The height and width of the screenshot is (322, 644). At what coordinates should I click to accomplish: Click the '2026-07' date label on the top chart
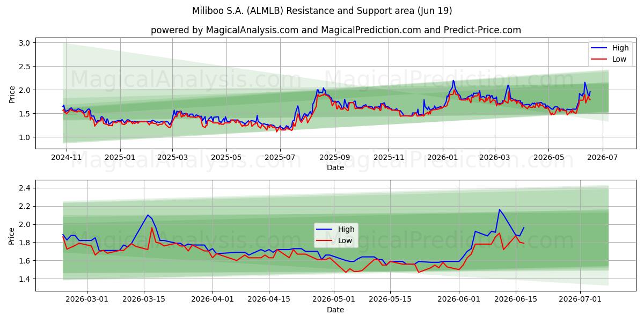point(602,158)
